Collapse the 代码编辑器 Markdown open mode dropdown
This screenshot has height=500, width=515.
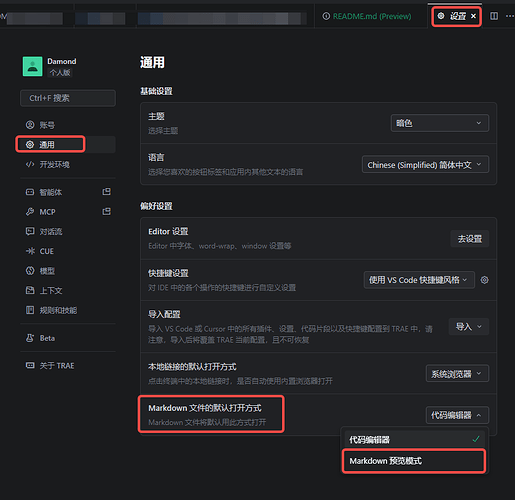457,415
